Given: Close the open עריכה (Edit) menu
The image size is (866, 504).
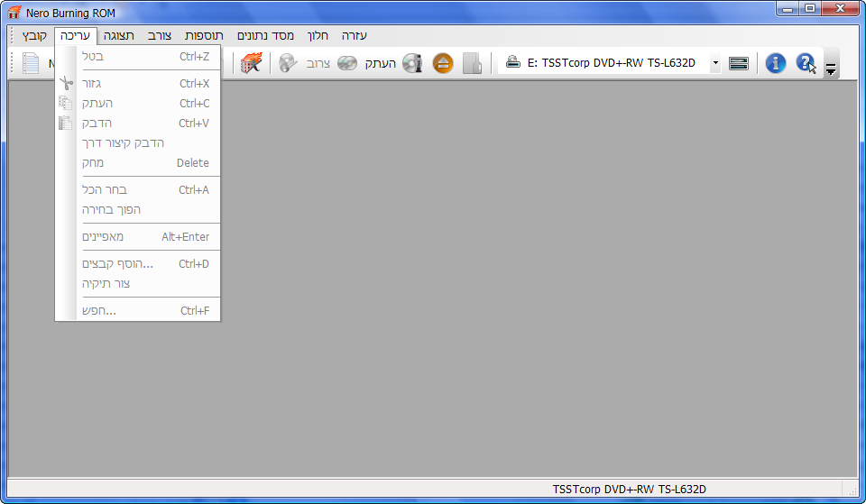Looking at the screenshot, I should point(75,35).
